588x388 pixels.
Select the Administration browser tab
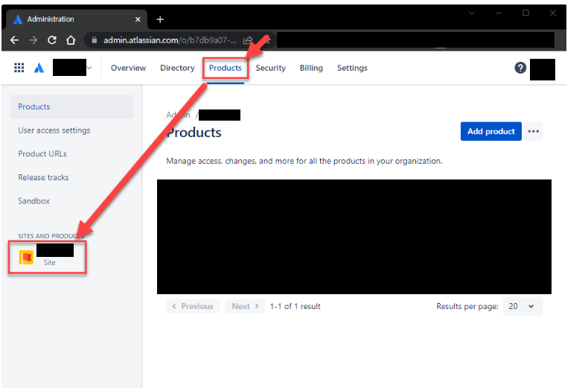pos(75,19)
